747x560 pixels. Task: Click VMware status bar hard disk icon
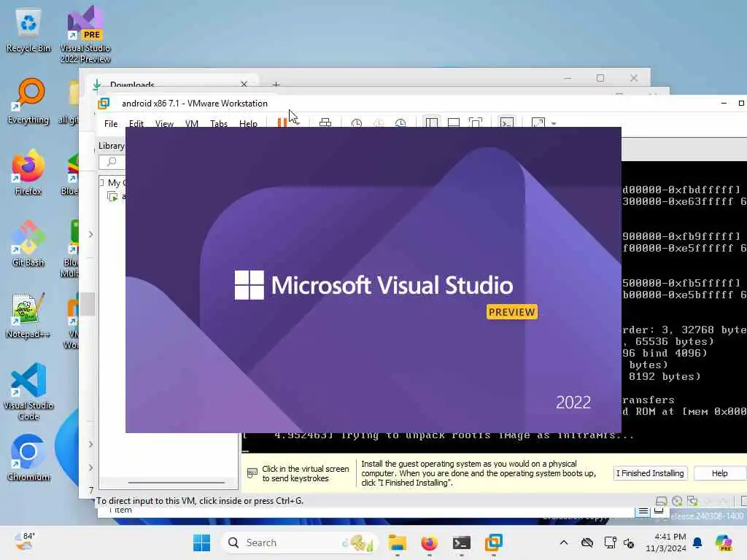(x=661, y=501)
